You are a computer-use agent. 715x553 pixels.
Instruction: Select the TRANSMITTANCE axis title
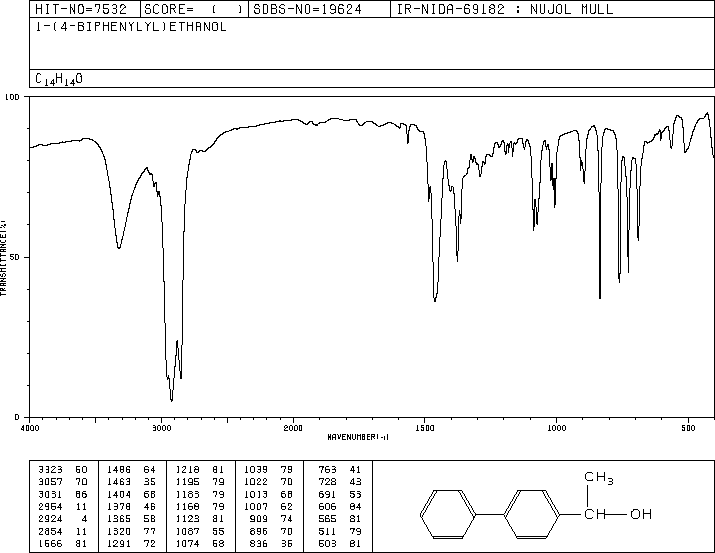click(3, 258)
